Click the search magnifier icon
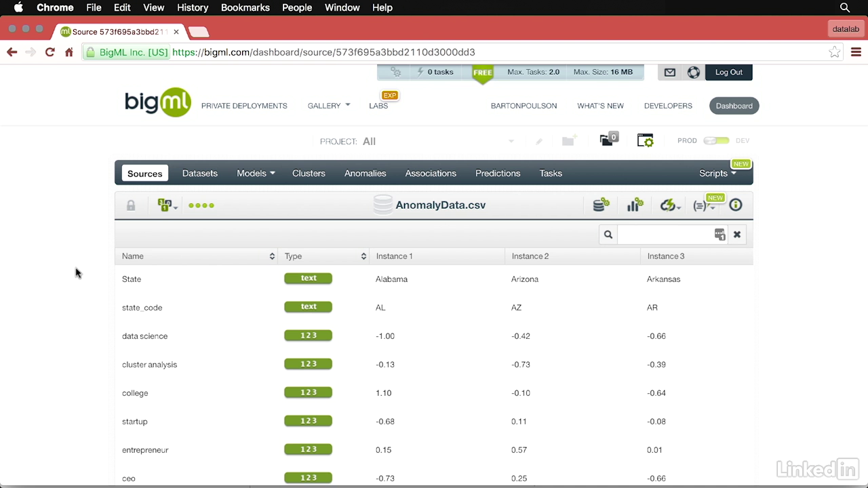Screen dimensions: 868x488 [608, 235]
